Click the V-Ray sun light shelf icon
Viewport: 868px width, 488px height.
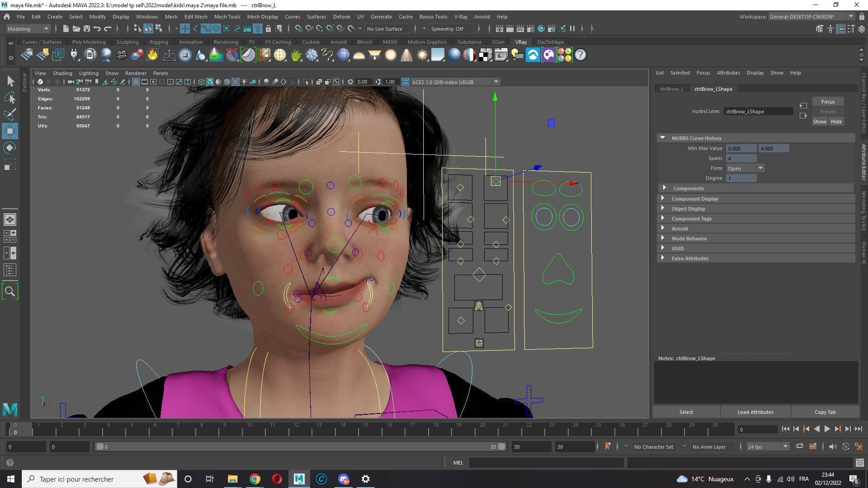tap(422, 55)
